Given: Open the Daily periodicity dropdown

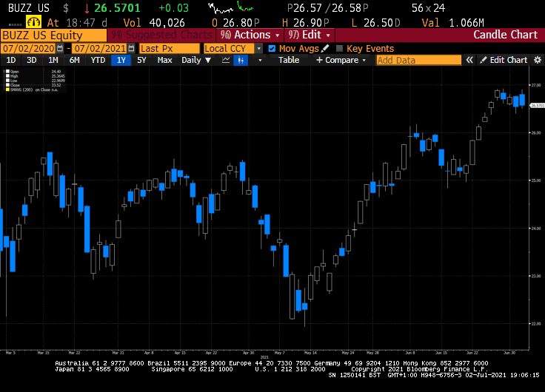Looking at the screenshot, I should [x=196, y=60].
